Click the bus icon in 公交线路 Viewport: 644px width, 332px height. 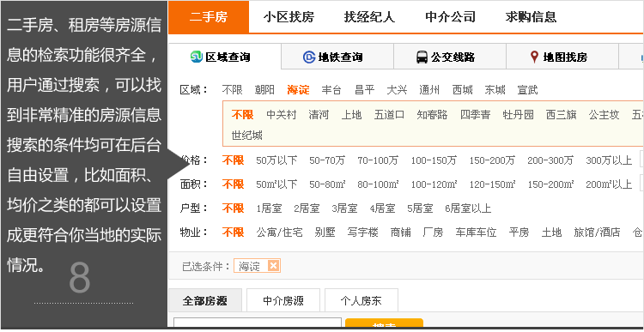pos(422,57)
